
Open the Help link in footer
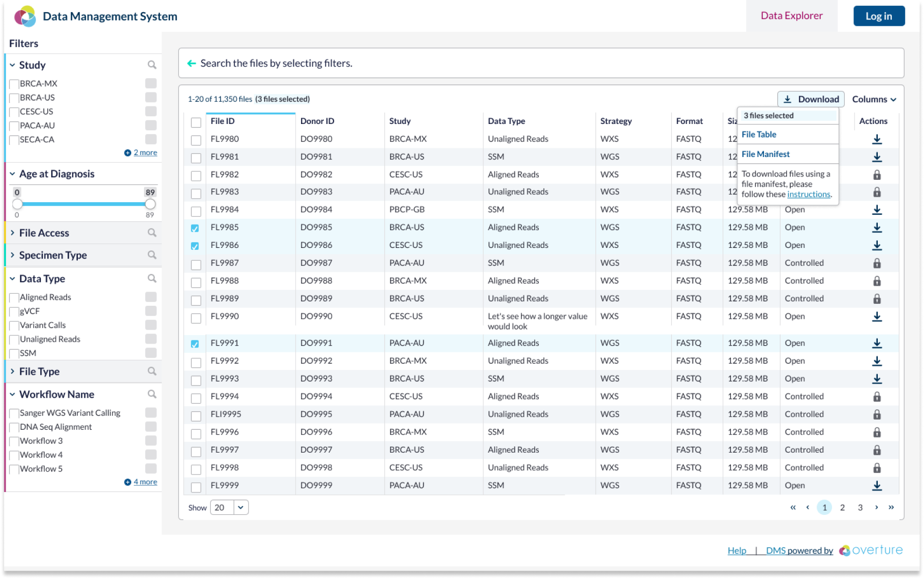click(x=737, y=550)
